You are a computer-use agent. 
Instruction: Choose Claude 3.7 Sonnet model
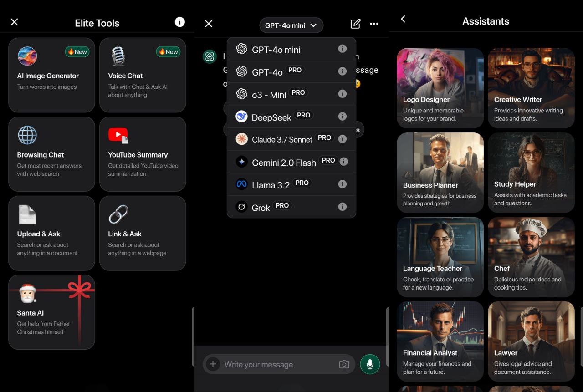pyautogui.click(x=291, y=139)
